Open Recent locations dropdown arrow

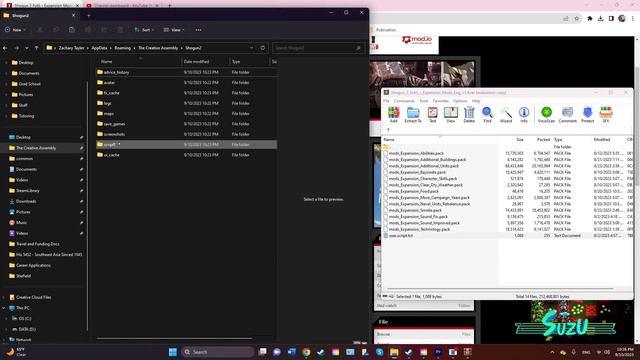[x=27, y=48]
